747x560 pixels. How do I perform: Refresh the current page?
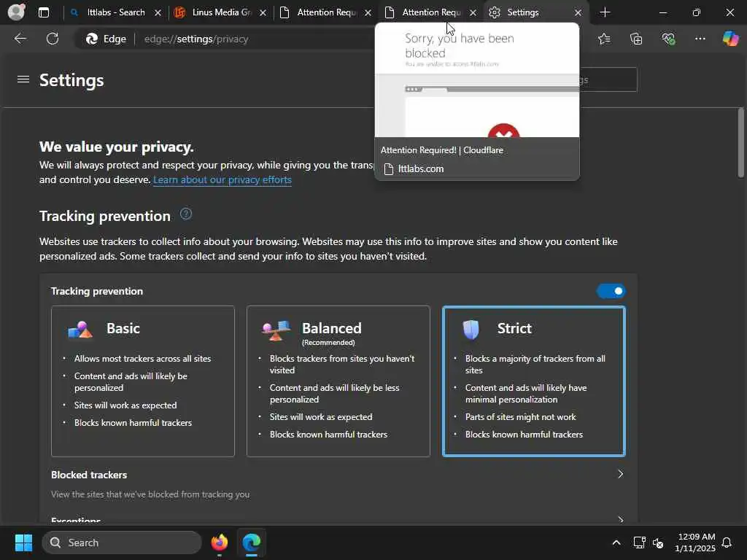pos(53,39)
